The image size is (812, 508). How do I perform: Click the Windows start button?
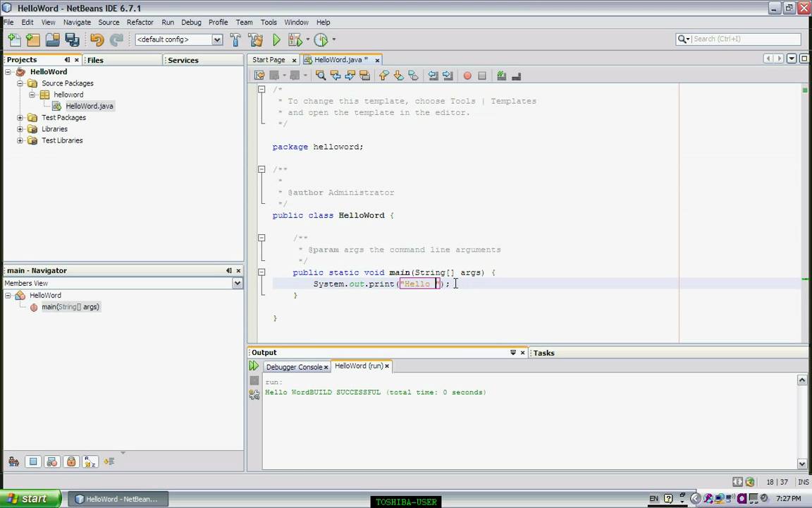point(31,499)
